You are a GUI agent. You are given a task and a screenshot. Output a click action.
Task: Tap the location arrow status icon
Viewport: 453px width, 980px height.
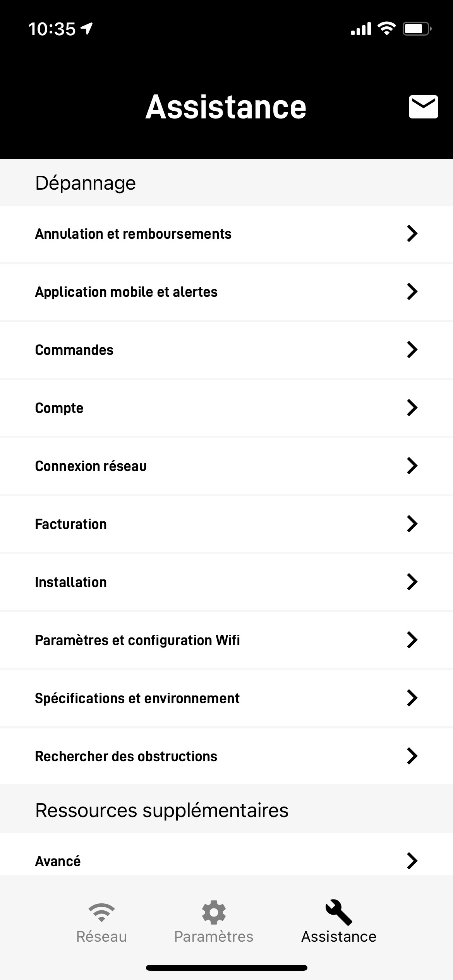coord(87,28)
